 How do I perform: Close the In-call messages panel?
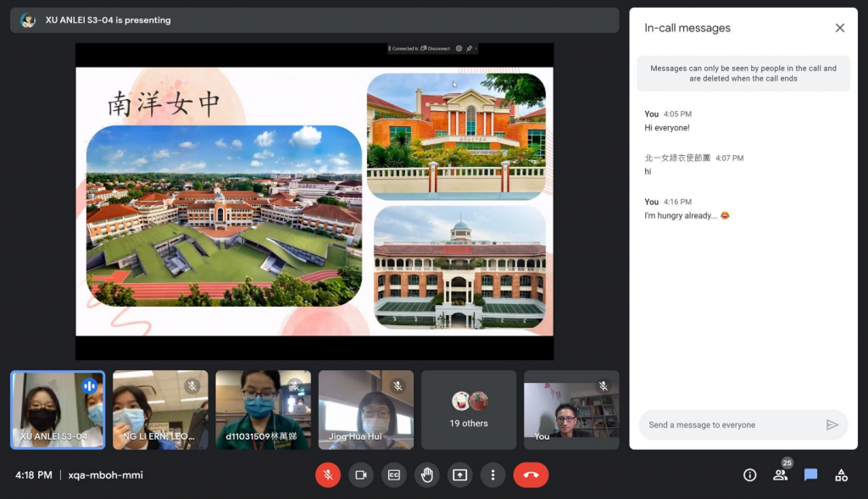pyautogui.click(x=840, y=28)
